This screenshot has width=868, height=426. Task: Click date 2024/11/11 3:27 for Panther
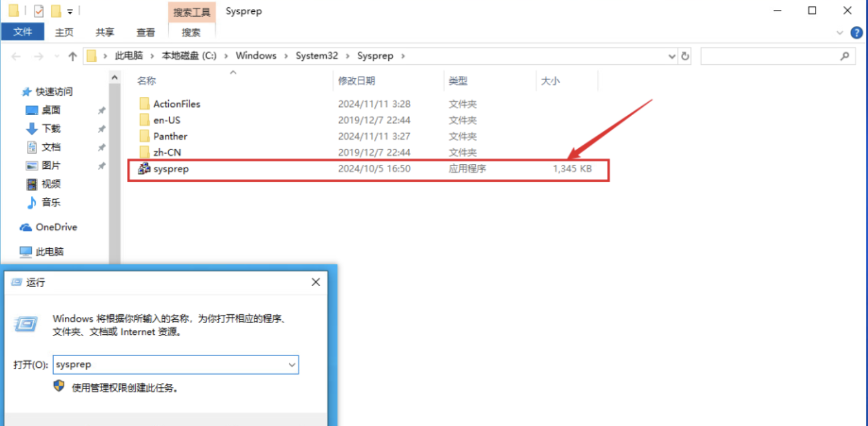click(x=374, y=136)
